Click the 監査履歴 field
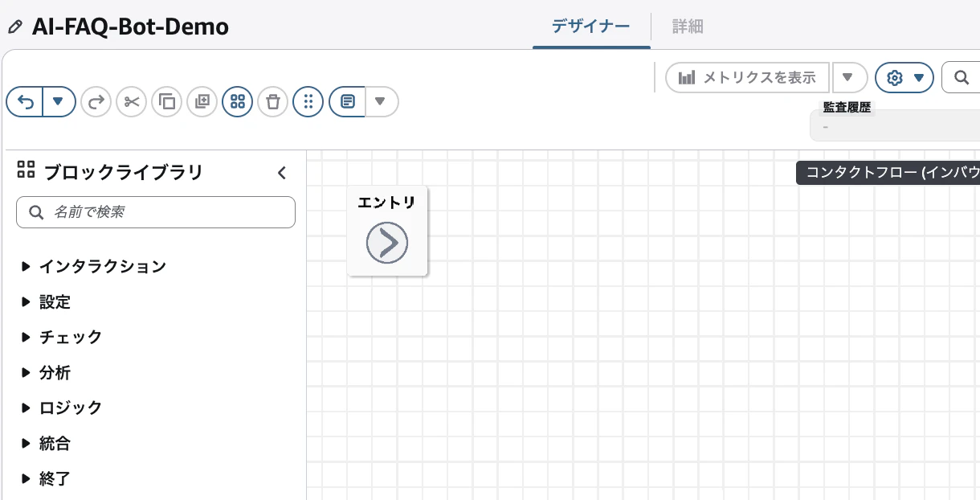This screenshot has height=500, width=980. point(895,127)
